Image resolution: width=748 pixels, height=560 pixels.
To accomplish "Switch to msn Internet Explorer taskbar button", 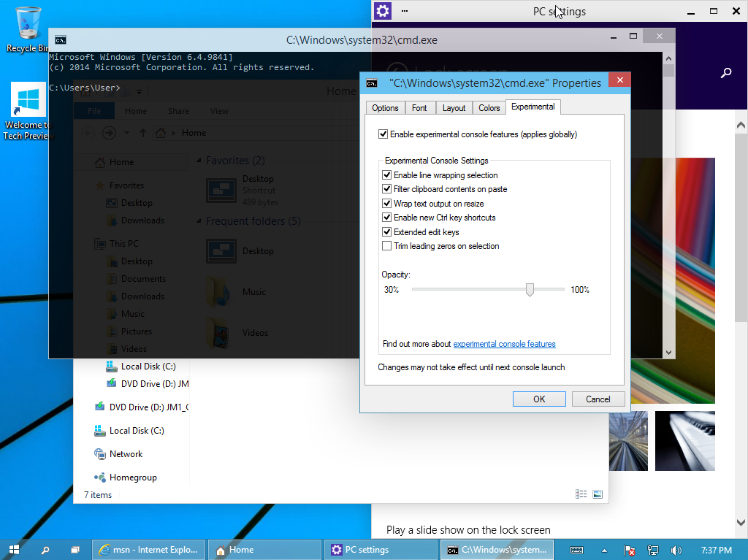I will (x=148, y=550).
